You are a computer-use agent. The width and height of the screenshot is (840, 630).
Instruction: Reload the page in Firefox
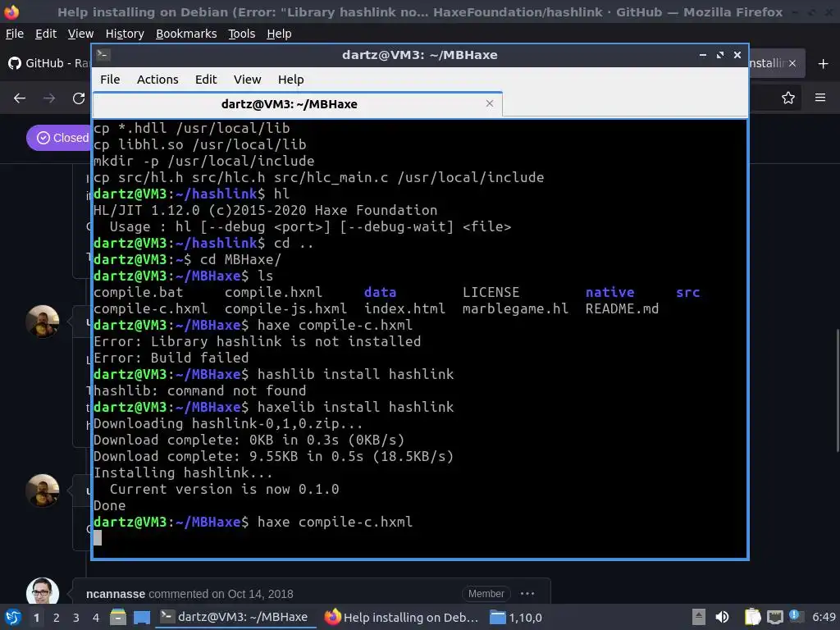click(x=79, y=98)
